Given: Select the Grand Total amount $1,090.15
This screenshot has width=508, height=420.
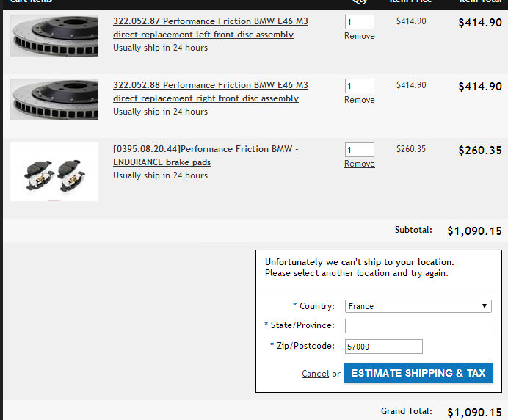Looking at the screenshot, I should [x=474, y=412].
